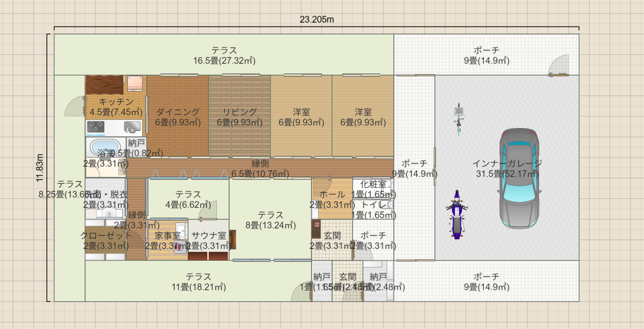The height and width of the screenshot is (329, 644).
Task: Click the ダイニング 6畳 label
Action: (178, 117)
